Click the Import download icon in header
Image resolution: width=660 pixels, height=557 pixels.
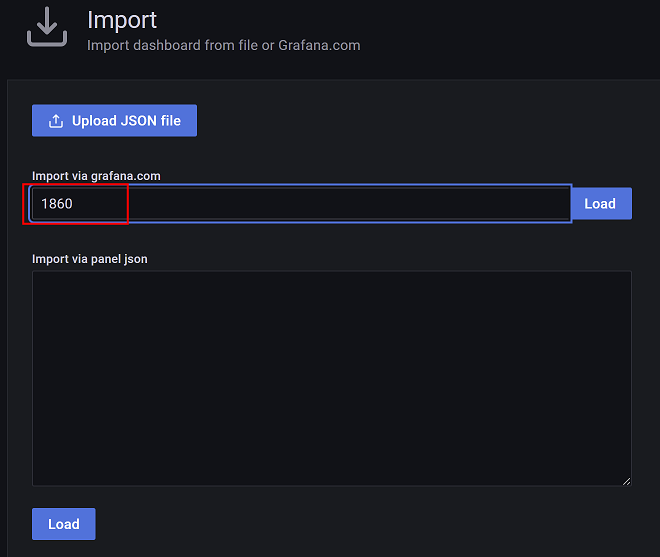point(46,27)
